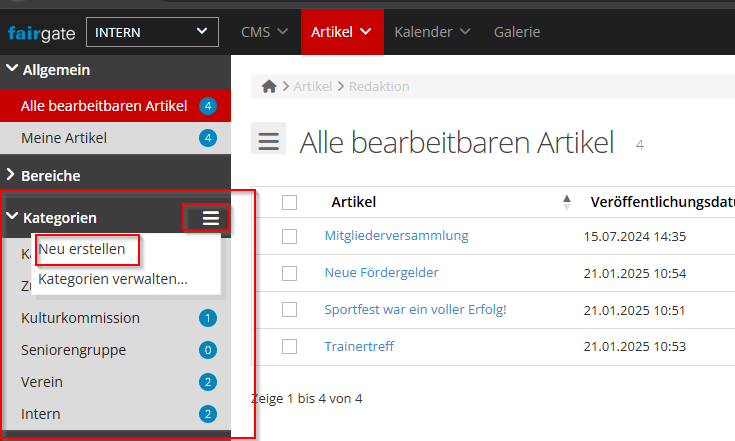Image resolution: width=735 pixels, height=441 pixels.
Task: Collapse the Allgemein sidebar section
Action: coord(55,70)
